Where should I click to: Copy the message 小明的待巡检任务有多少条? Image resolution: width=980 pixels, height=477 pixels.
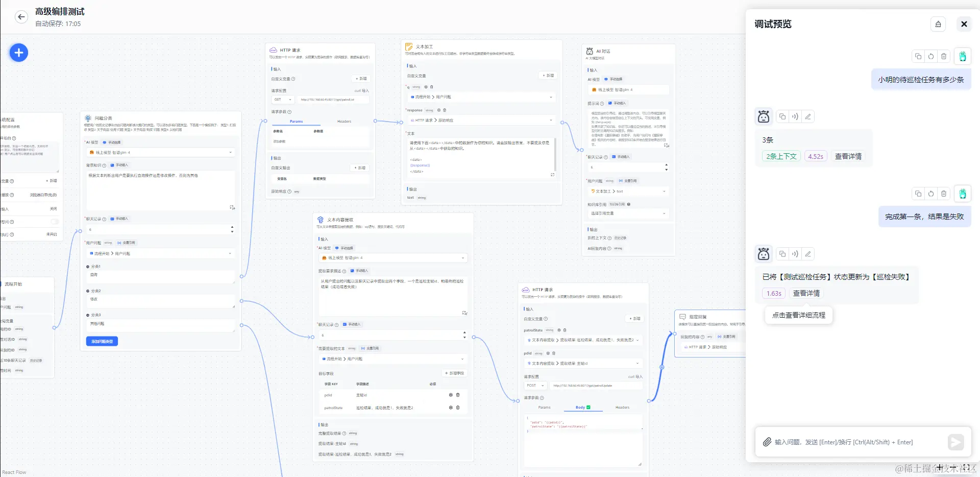[x=918, y=57]
